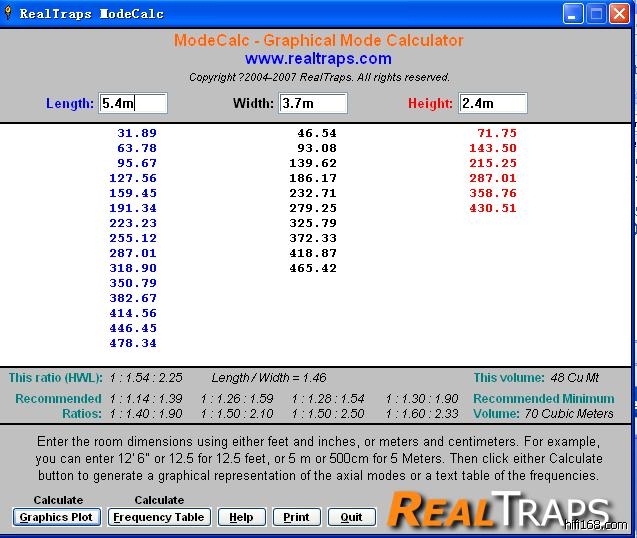
Task: Select the 71.75 height mode value
Action: pos(497,133)
